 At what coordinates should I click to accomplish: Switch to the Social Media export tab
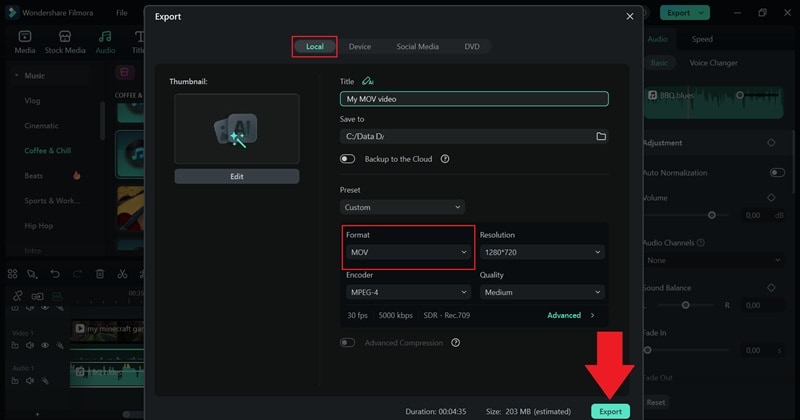417,46
